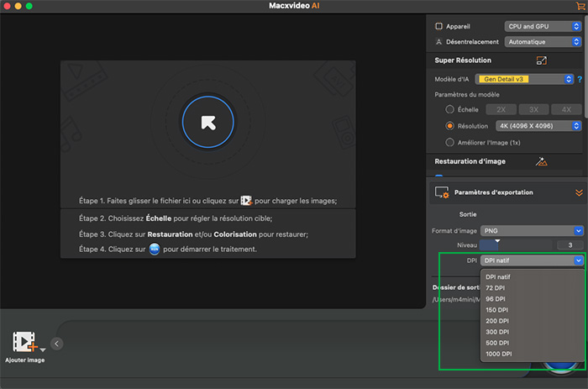
Task: Select 300 DPI option
Action: tap(532, 332)
